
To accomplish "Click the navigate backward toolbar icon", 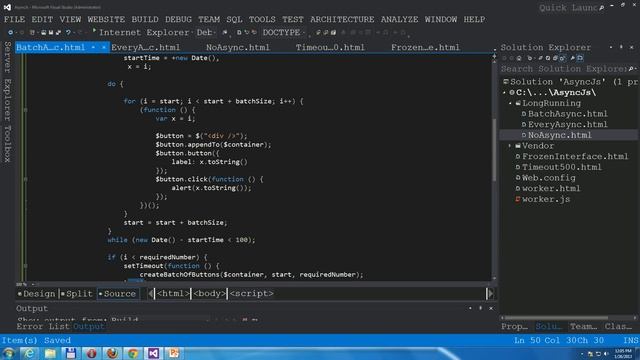I will coord(10,33).
